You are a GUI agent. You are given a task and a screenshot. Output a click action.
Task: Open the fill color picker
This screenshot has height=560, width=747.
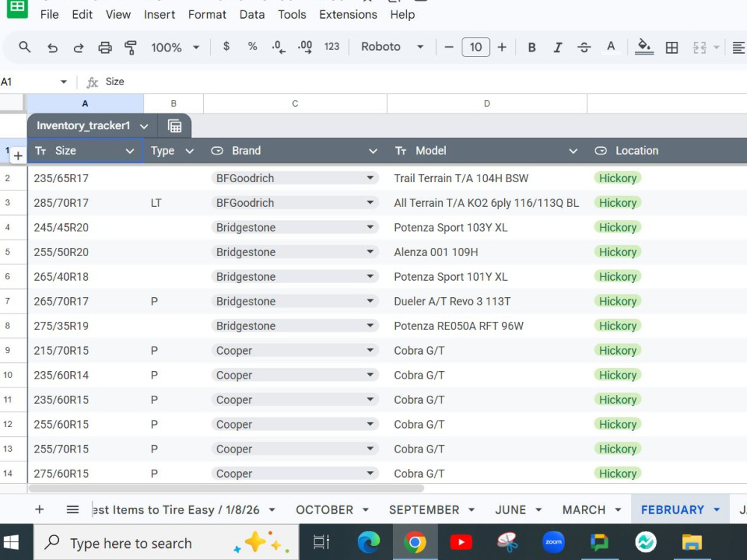(644, 47)
